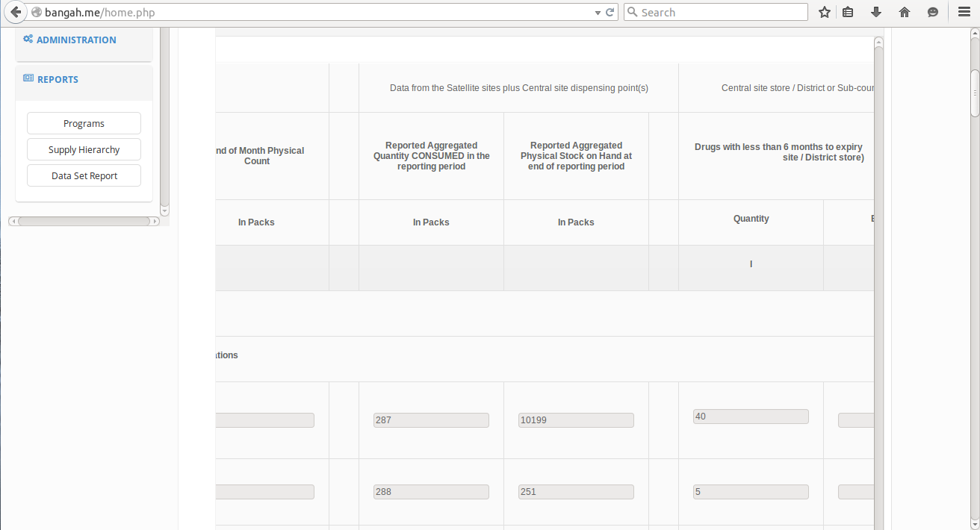
Task: Click sidebar vertical scrollbar down arrow
Action: click(x=165, y=211)
